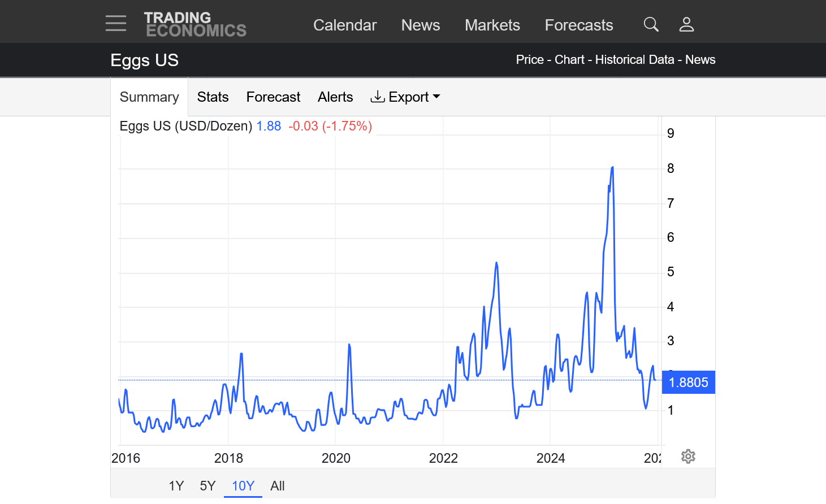826x504 pixels.
Task: Open the user account icon
Action: [686, 24]
